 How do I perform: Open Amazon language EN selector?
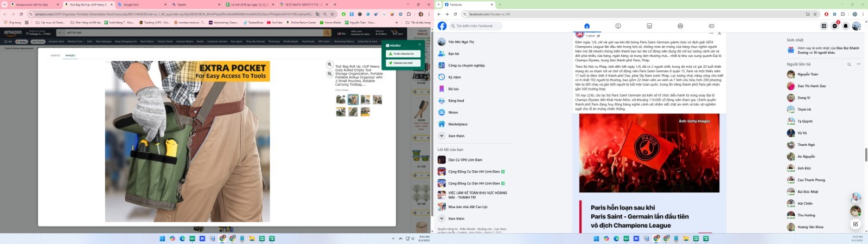pos(342,33)
